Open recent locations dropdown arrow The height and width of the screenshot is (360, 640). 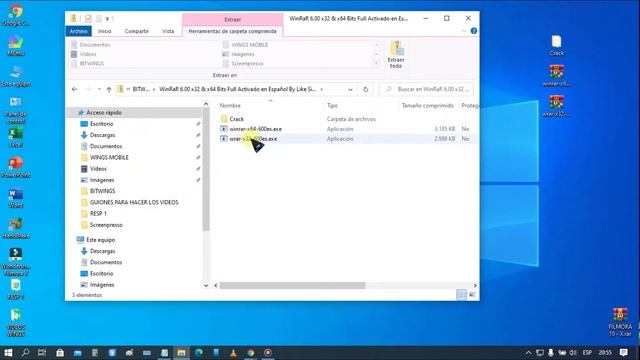tap(99, 89)
